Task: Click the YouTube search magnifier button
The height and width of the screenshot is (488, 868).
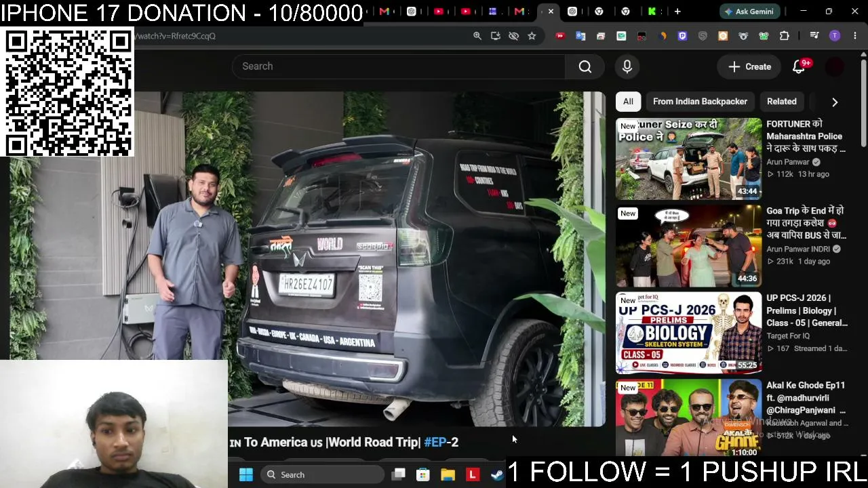Action: 585,66
